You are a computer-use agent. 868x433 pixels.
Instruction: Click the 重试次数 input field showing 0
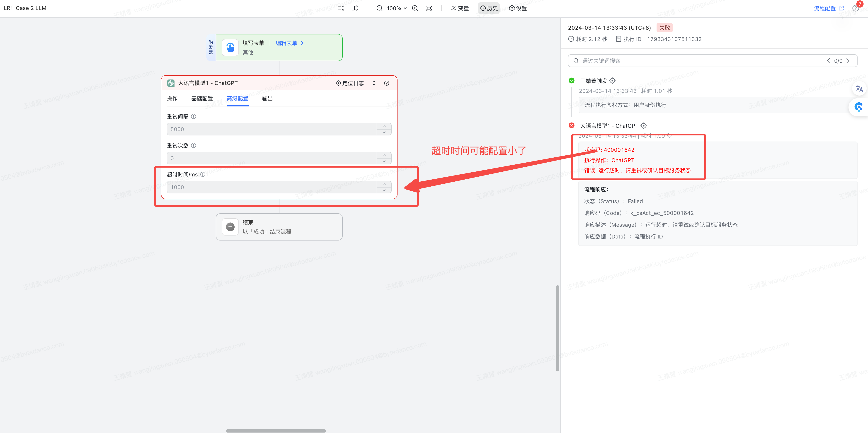[x=272, y=158]
